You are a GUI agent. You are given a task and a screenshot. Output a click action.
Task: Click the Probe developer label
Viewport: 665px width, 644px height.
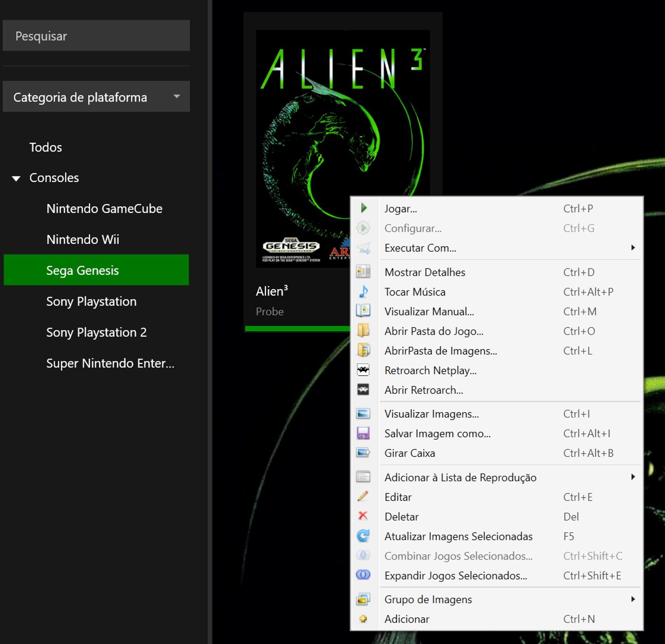tap(269, 311)
